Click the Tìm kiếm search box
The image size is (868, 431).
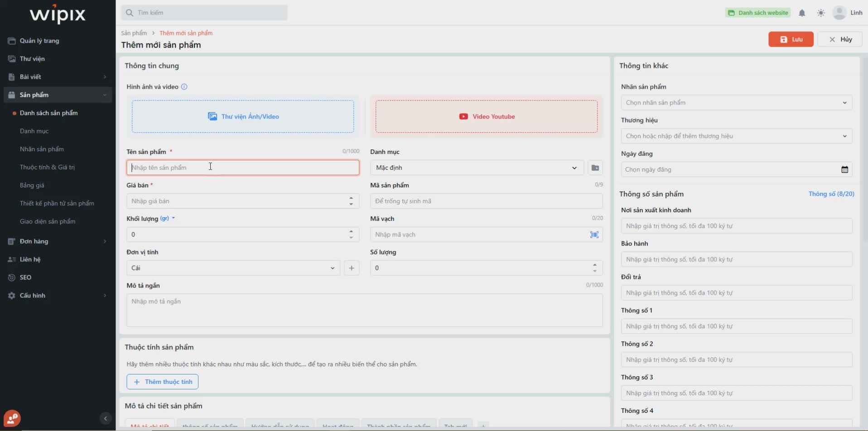[204, 13]
